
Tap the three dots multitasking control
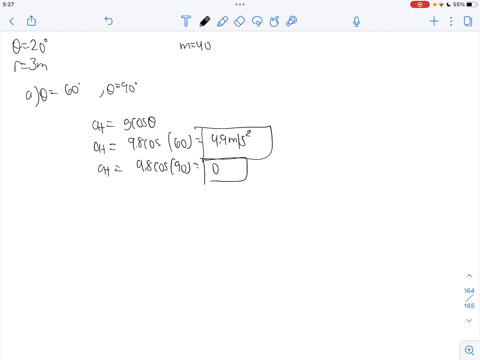coord(240,4)
